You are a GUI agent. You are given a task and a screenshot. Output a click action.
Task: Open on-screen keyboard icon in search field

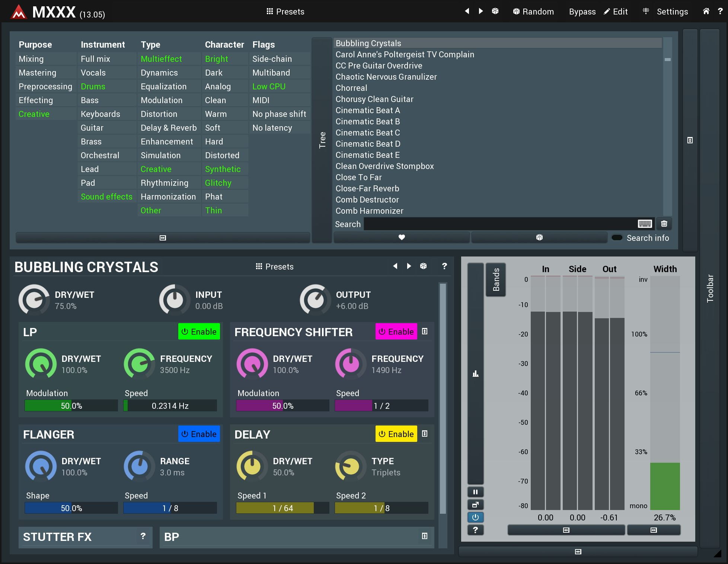(645, 224)
